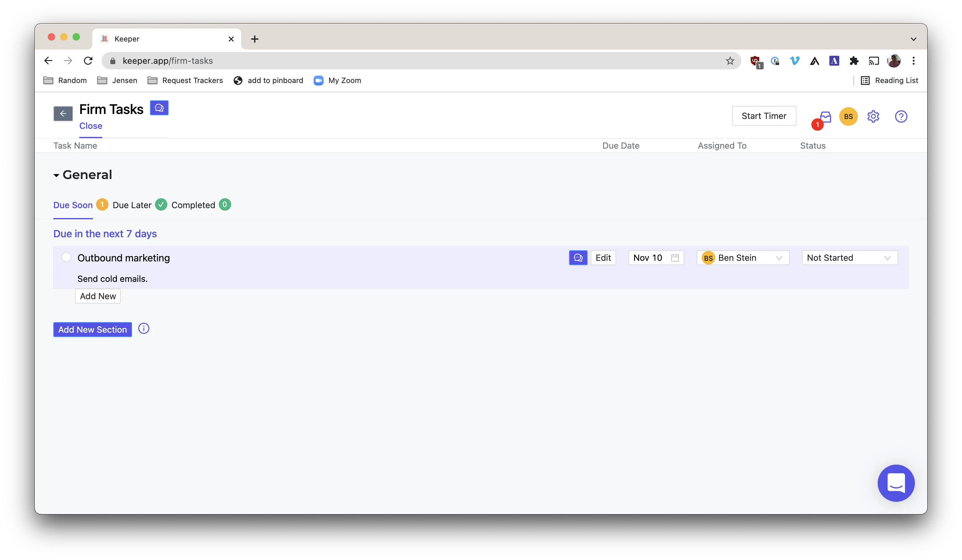This screenshot has height=560, width=962.
Task: Switch to the Due Later tab
Action: pyautogui.click(x=132, y=205)
